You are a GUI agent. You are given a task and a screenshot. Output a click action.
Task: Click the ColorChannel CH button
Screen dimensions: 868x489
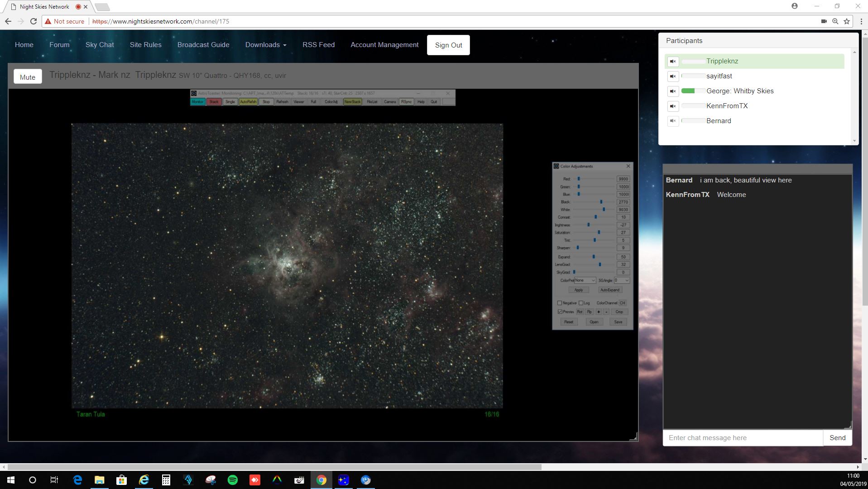click(623, 303)
